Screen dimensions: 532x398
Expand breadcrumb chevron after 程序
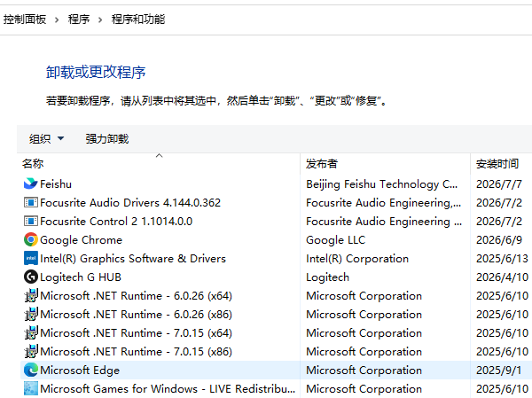coord(100,20)
